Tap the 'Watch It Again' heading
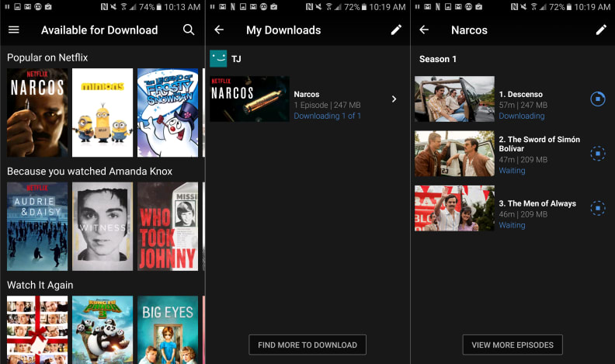Viewport: 615px width, 364px height. click(40, 285)
